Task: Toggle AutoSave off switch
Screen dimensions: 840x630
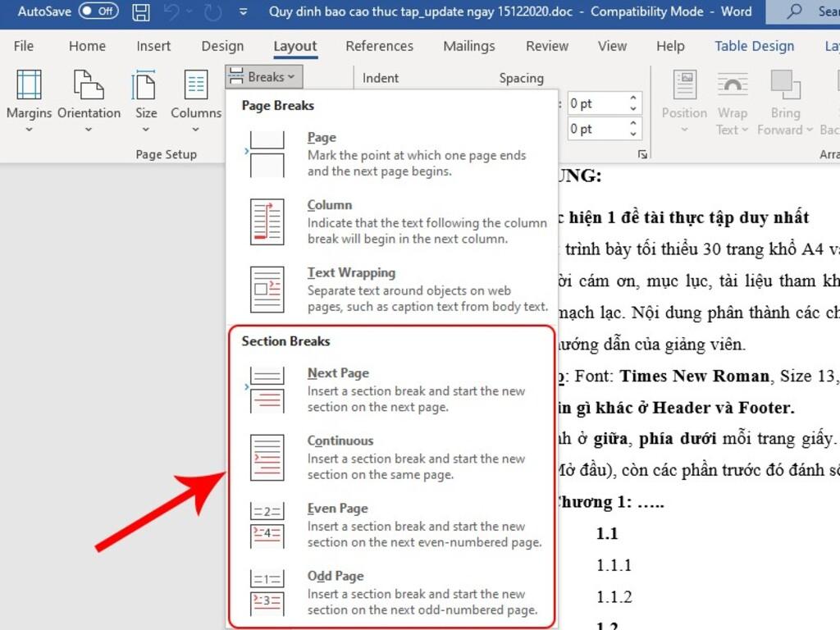Action: click(x=98, y=11)
